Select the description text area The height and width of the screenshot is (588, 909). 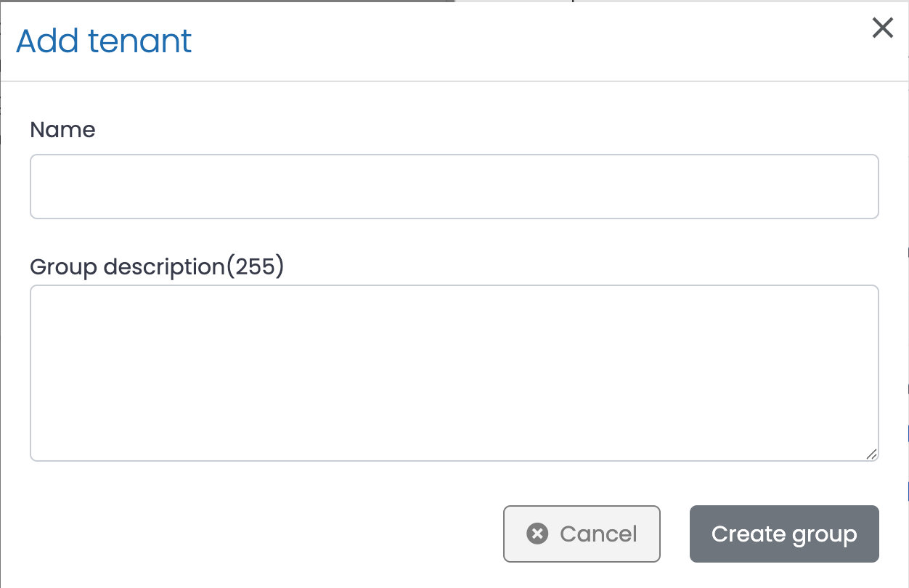coord(454,373)
